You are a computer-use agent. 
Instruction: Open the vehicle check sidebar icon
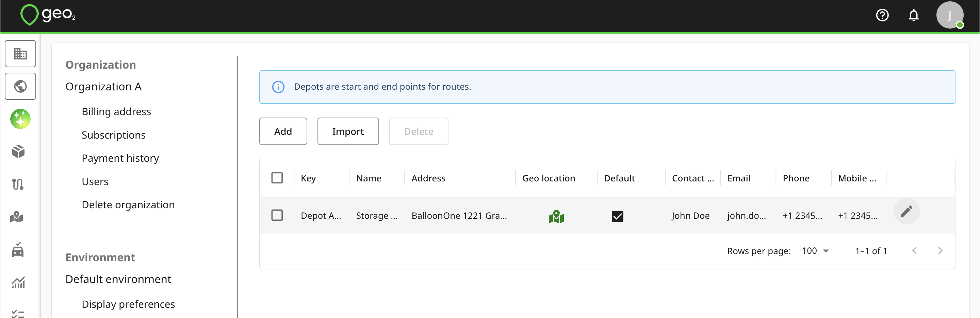[18, 250]
